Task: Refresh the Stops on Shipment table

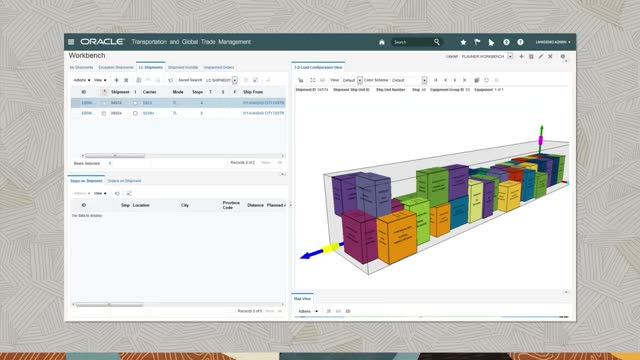Action: (117, 193)
